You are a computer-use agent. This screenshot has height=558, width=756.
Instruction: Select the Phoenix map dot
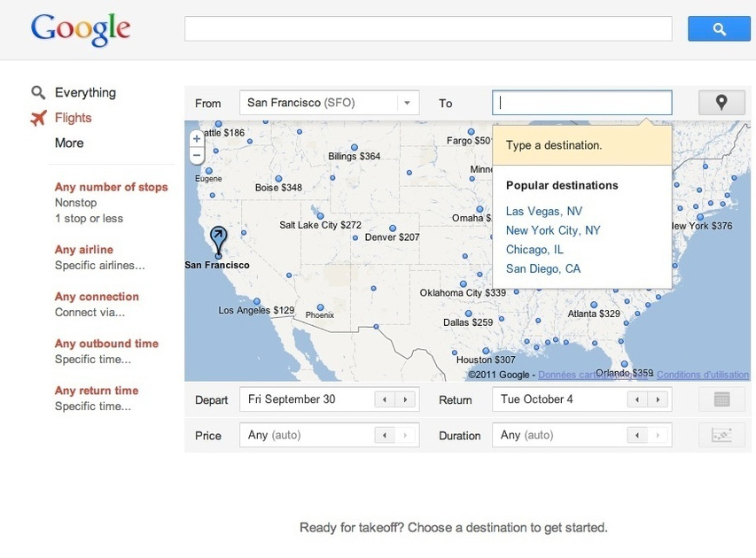[320, 307]
